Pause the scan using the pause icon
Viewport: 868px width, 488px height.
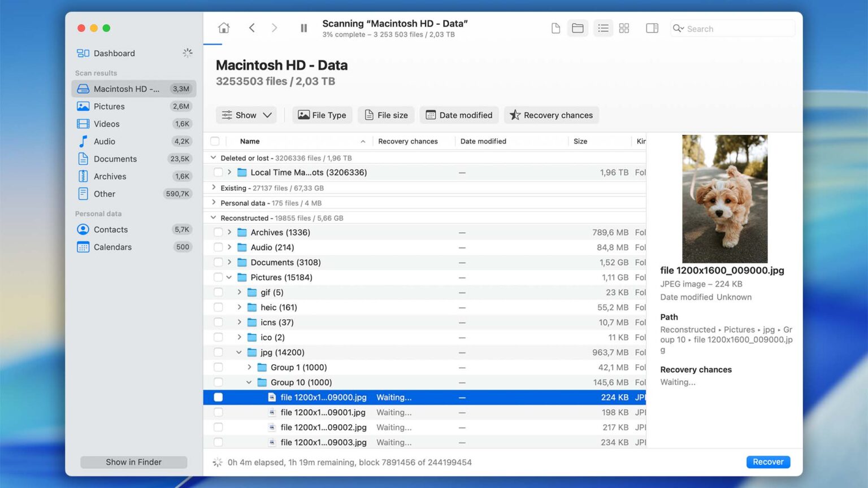(303, 28)
